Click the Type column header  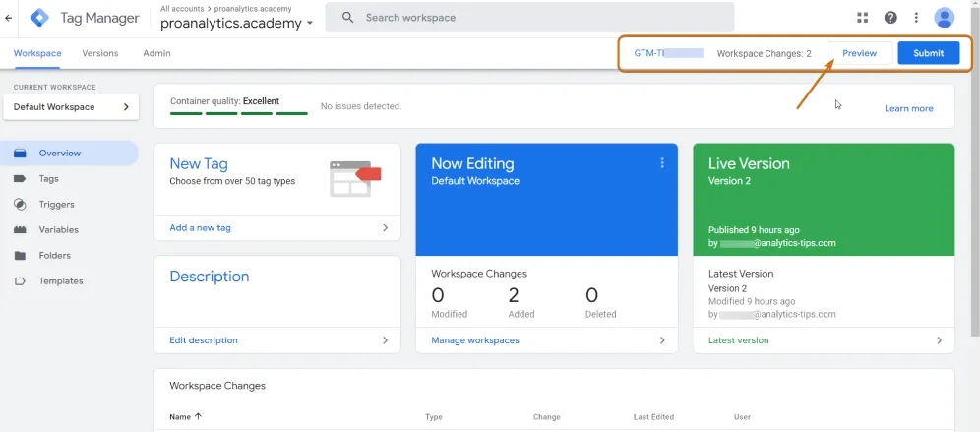click(x=434, y=417)
